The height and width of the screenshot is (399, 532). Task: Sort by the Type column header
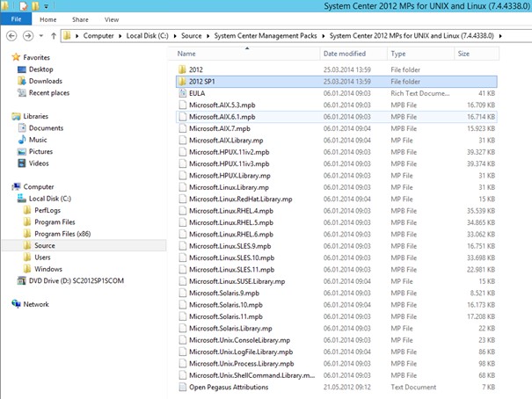420,54
